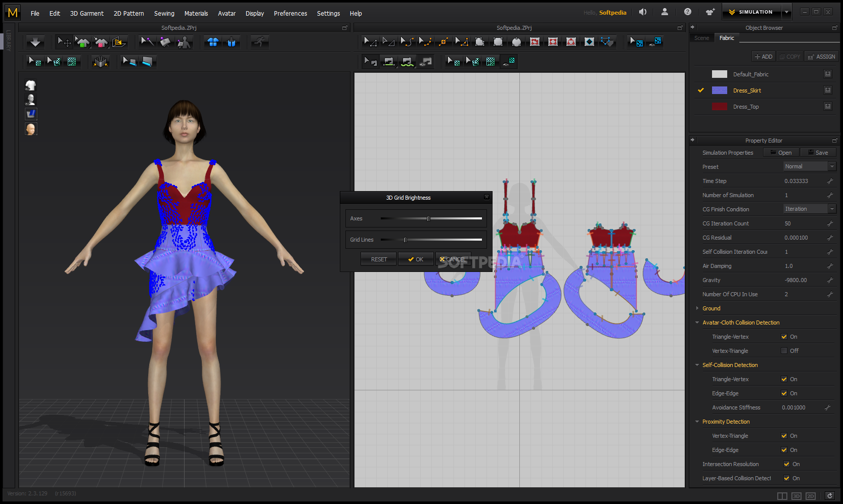The height and width of the screenshot is (504, 843).
Task: Click Open simulation properties button
Action: point(781,153)
